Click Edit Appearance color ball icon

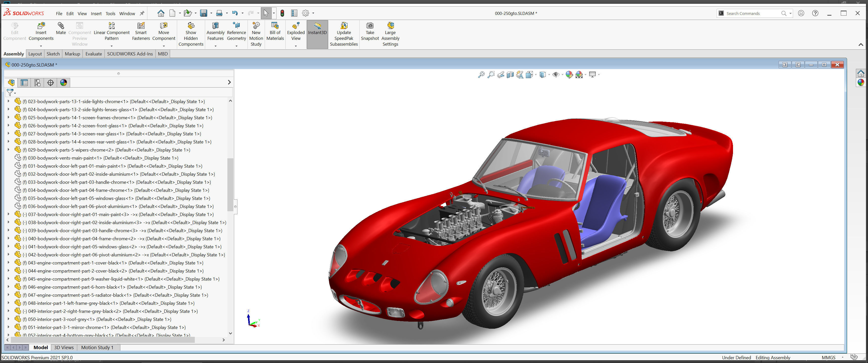569,74
